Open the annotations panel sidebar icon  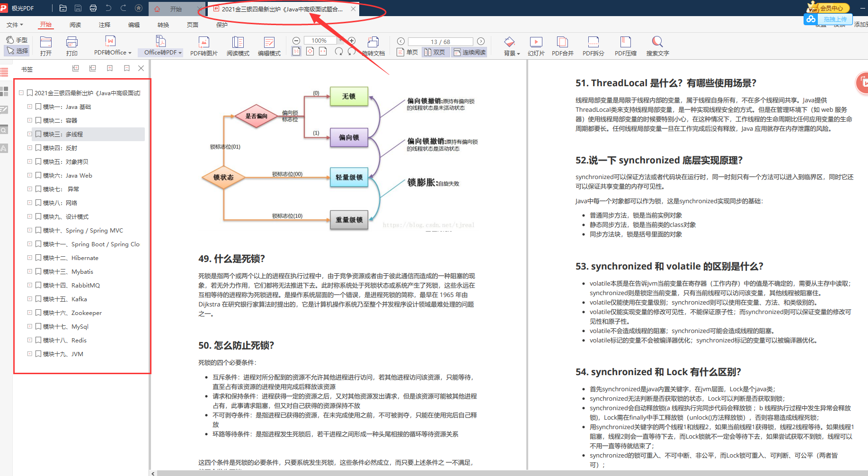coord(4,110)
